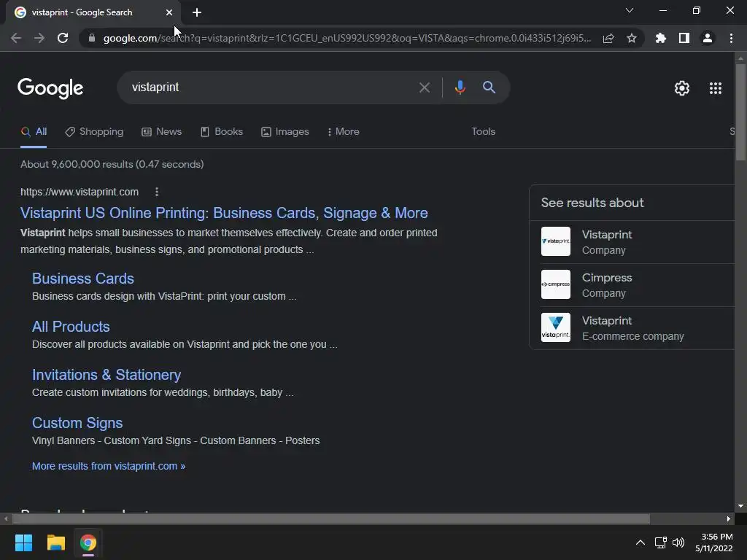
Task: Open search Tools options
Action: [x=483, y=132]
